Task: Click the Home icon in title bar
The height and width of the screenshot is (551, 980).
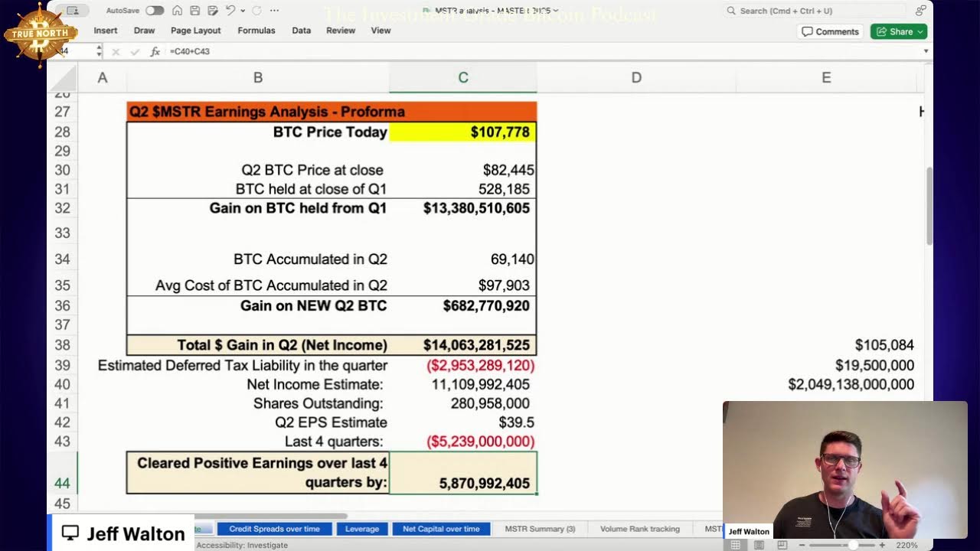Action: point(177,11)
